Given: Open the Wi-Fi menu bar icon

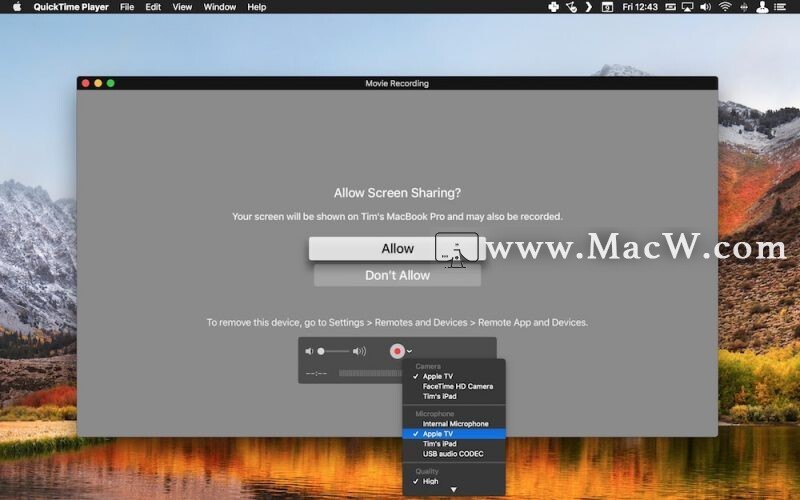Looking at the screenshot, I should 724,7.
